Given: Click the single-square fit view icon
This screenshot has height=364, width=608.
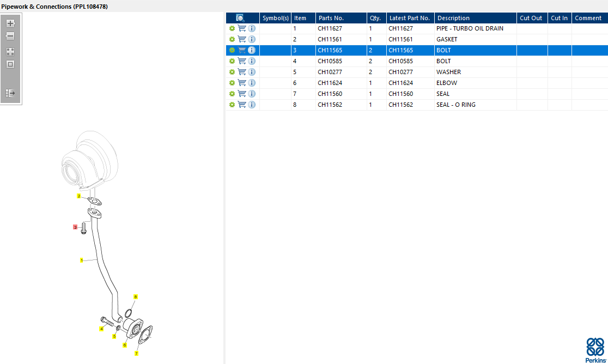Looking at the screenshot, I should pyautogui.click(x=10, y=64).
